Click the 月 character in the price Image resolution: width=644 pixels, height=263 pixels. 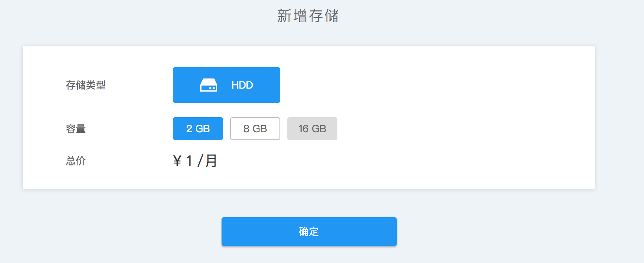tap(211, 161)
